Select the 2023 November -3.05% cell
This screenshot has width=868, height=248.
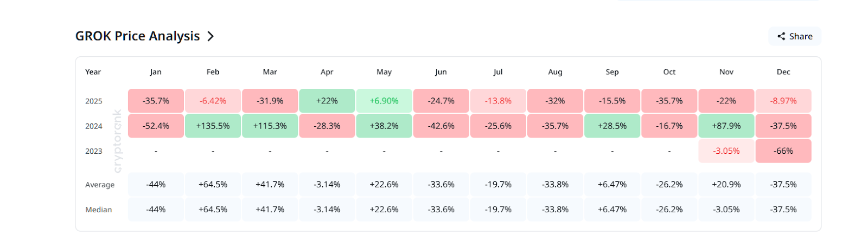(x=726, y=151)
